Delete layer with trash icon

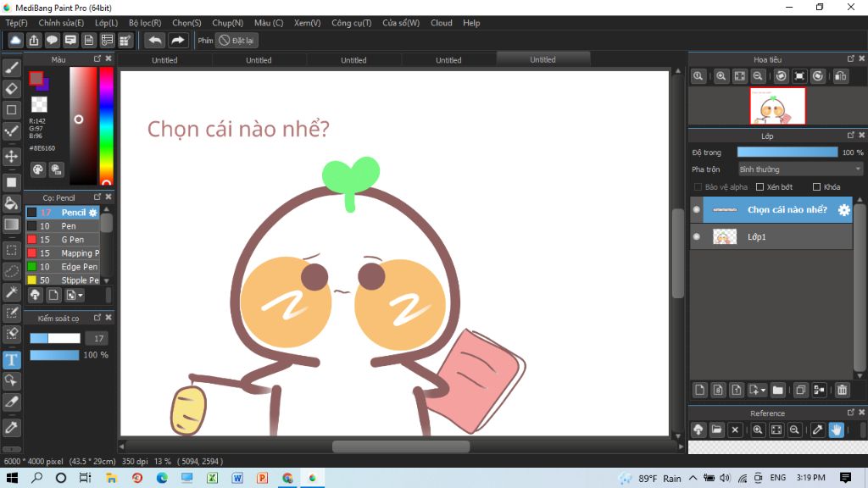point(842,390)
